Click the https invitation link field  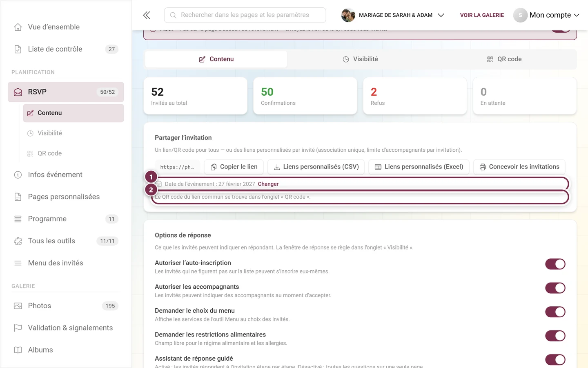point(177,167)
